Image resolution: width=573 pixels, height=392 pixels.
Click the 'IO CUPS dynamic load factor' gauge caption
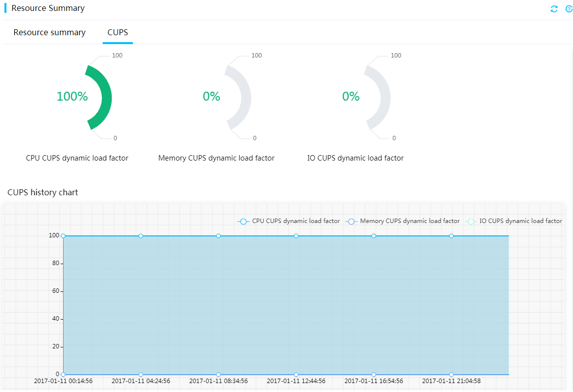[x=356, y=158]
